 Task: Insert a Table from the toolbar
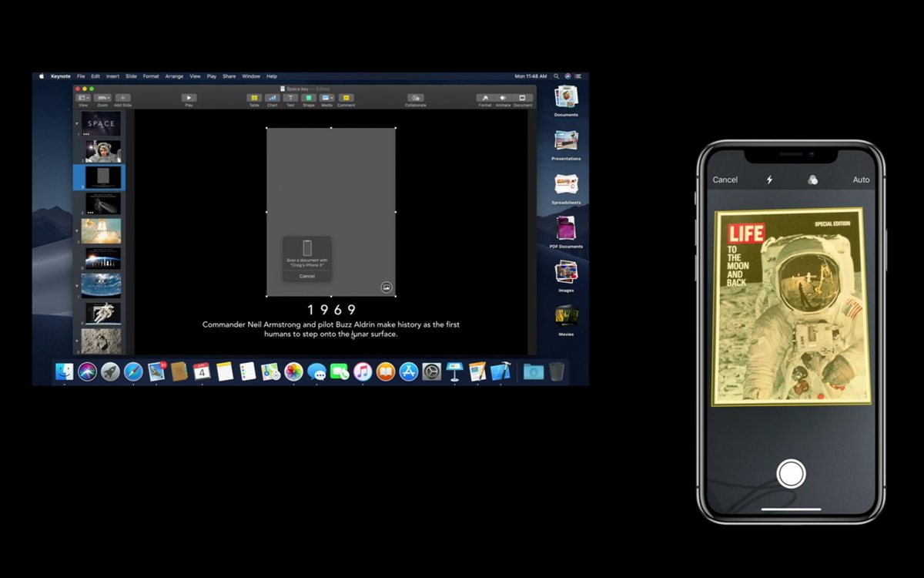pyautogui.click(x=254, y=98)
